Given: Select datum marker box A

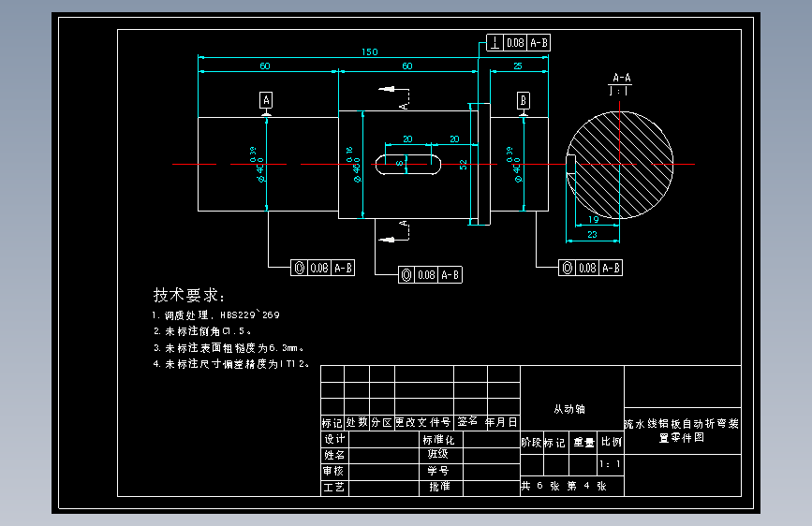Looking at the screenshot, I should (266, 100).
